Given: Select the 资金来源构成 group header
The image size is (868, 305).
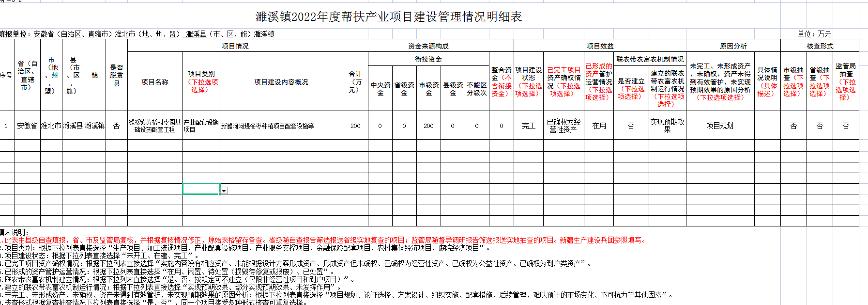Looking at the screenshot, I should (428, 46).
